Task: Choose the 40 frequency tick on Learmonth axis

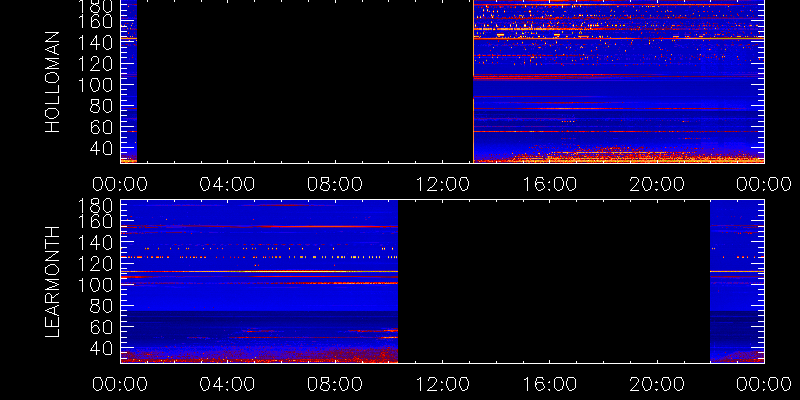Action: point(102,349)
